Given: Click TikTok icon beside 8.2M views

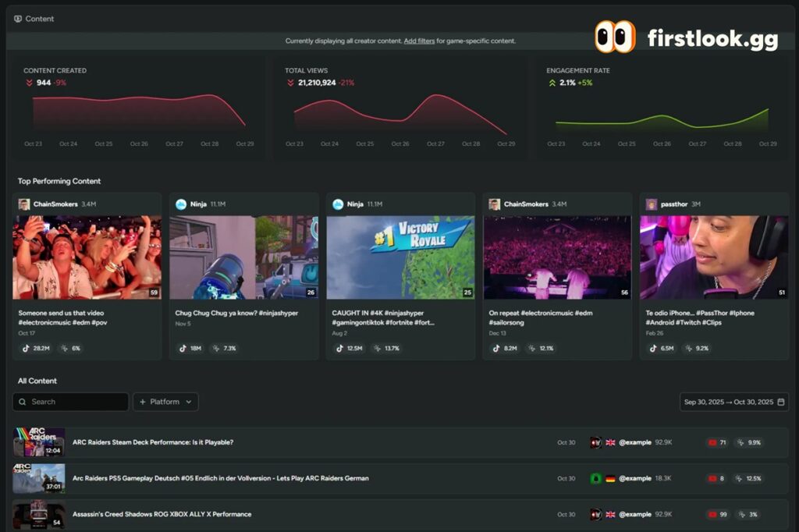Looking at the screenshot, I should tap(495, 349).
